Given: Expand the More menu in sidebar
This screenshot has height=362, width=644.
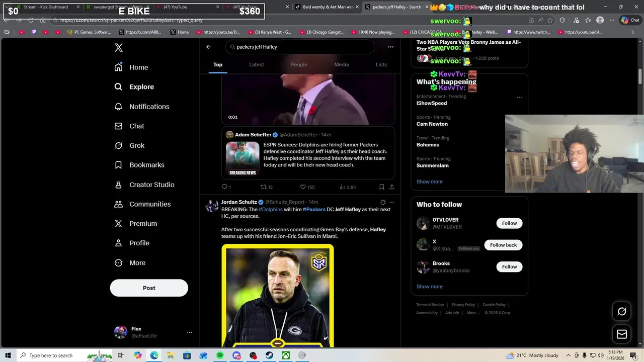Looking at the screenshot, I should 130,263.
